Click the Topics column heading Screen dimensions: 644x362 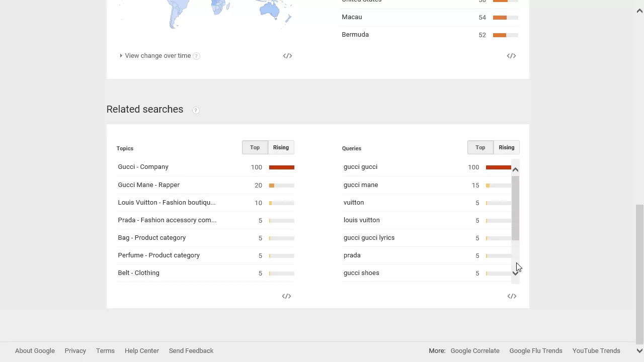coord(125,148)
